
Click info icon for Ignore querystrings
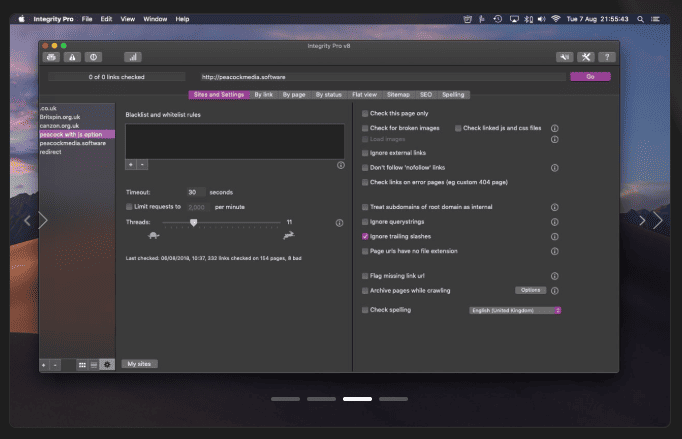555,222
